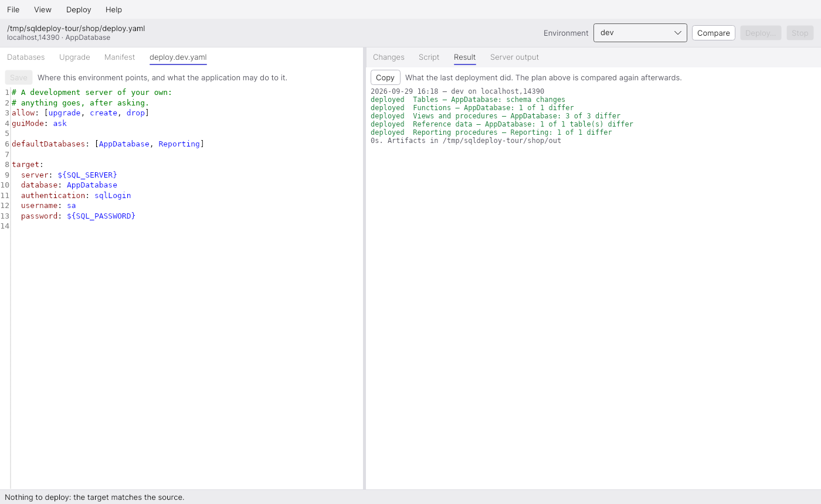
Task: Click the Artifacts output path line
Action: [x=466, y=141]
